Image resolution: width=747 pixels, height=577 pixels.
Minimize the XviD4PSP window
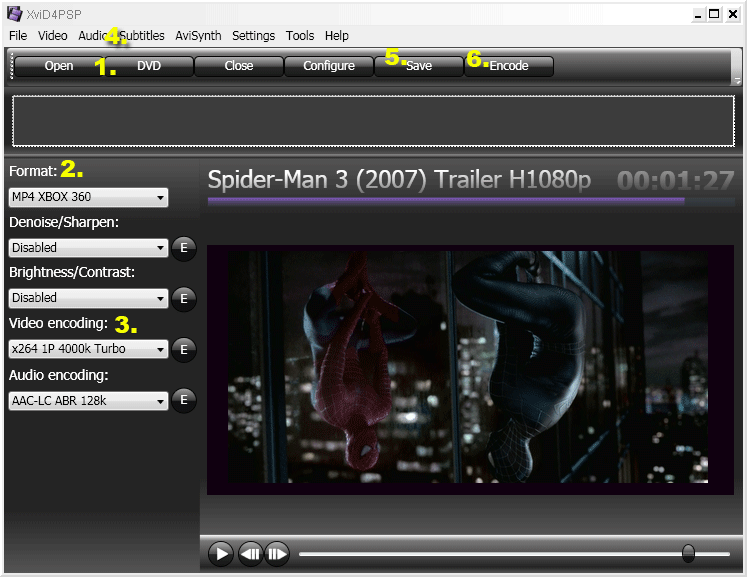698,15
